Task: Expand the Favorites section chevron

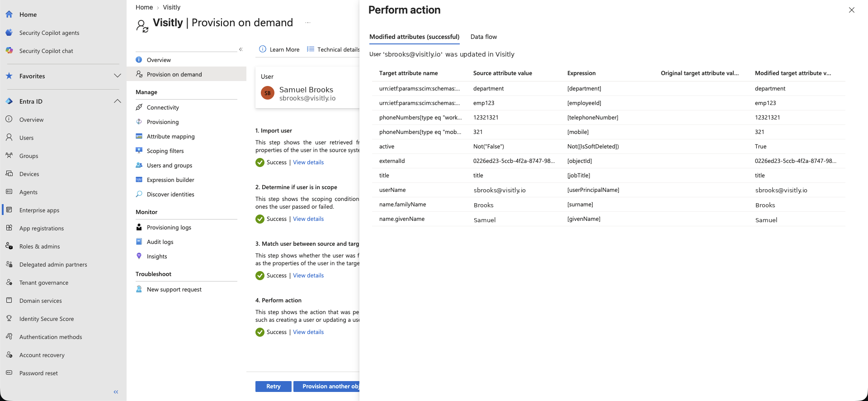Action: 118,76
